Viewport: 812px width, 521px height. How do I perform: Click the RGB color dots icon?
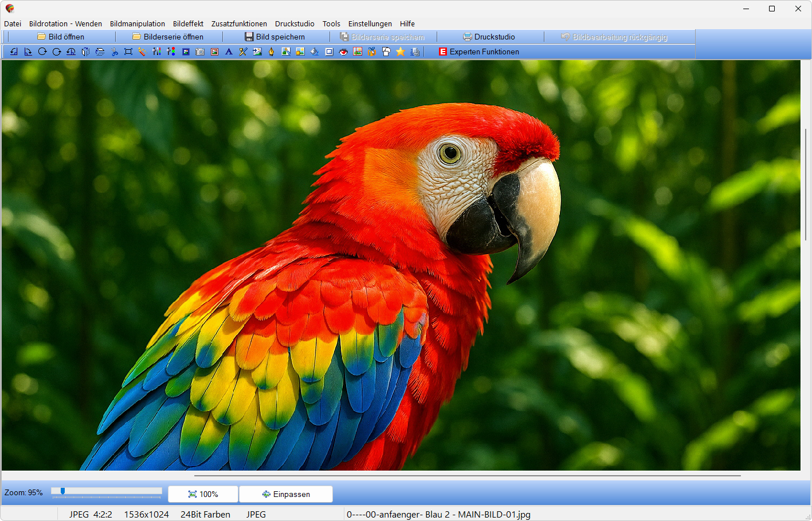pyautogui.click(x=171, y=52)
